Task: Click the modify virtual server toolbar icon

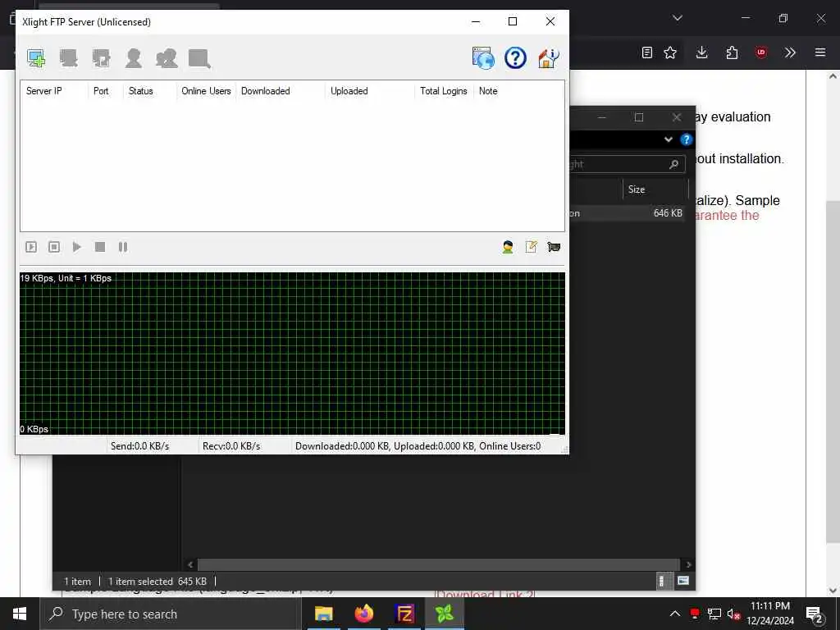Action: [101, 58]
